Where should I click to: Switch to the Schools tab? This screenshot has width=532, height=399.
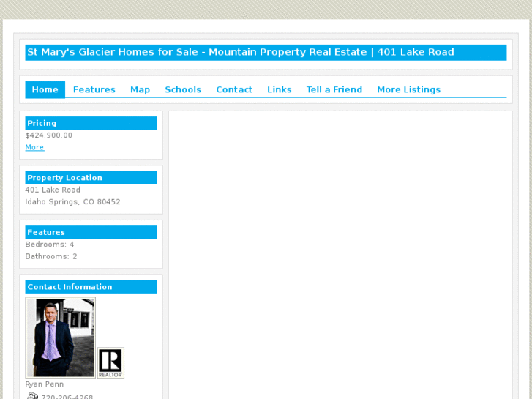183,89
